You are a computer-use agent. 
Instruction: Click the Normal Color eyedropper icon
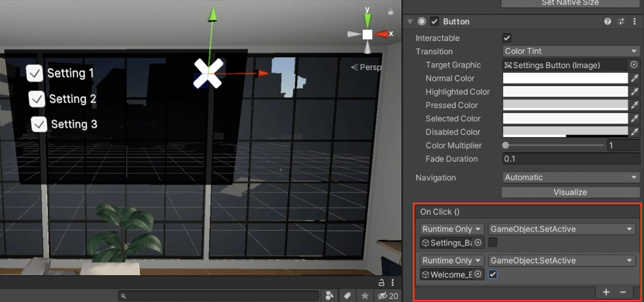tap(634, 78)
